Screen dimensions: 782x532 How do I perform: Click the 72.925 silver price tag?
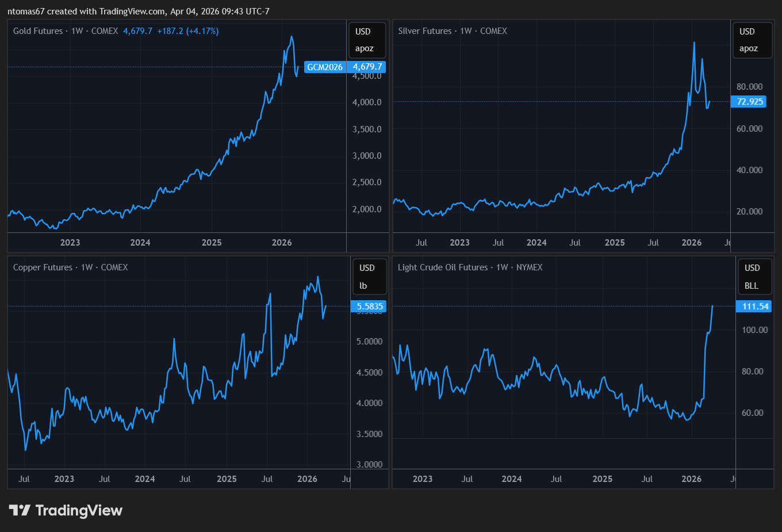(750, 102)
